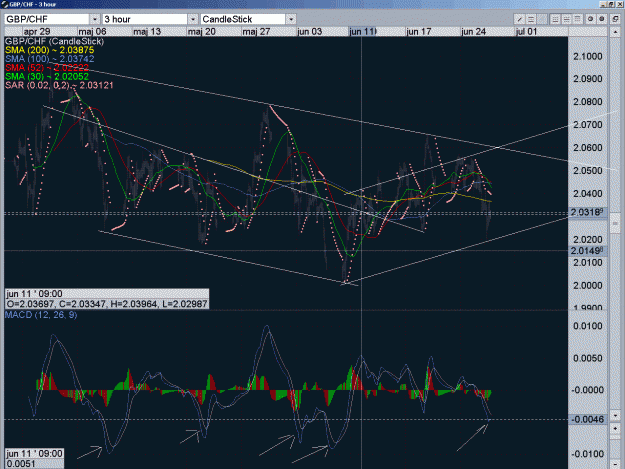Click the jun 11 ' 09:00 price tooltip

pos(107,294)
